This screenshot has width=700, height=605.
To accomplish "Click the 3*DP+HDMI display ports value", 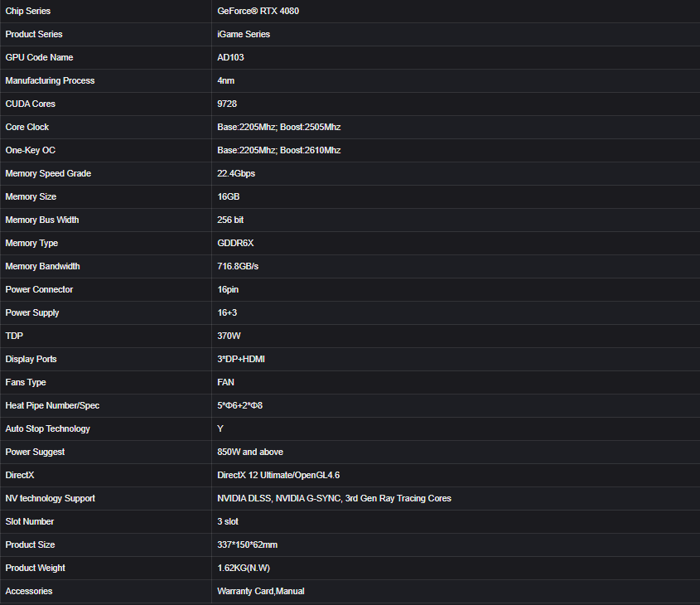I will 241,360.
